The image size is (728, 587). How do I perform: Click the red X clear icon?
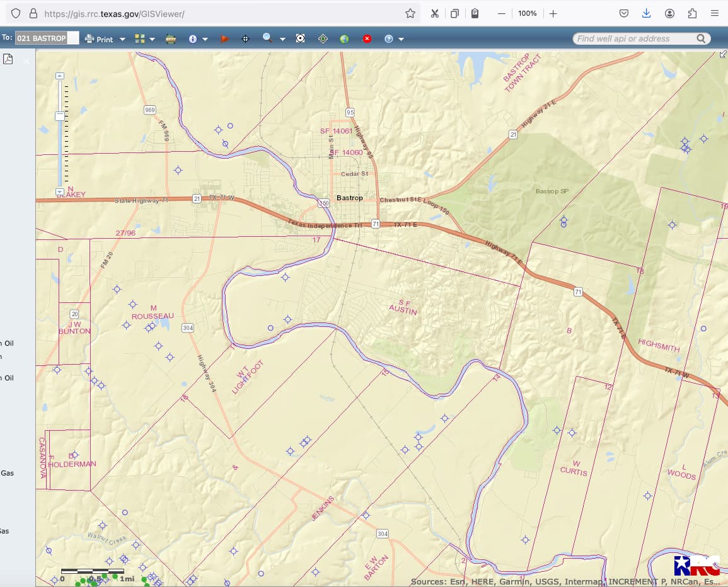click(x=367, y=39)
